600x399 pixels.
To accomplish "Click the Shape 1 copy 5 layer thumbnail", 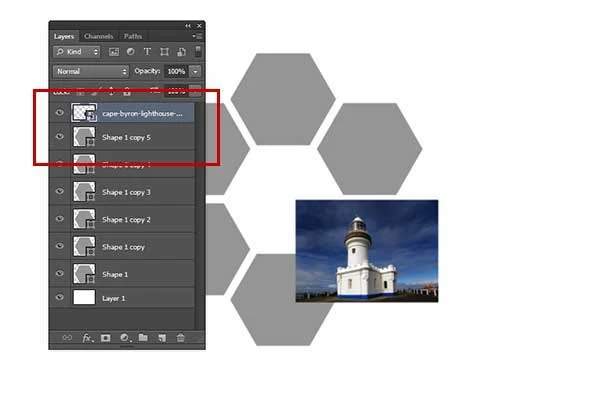I will [x=84, y=137].
